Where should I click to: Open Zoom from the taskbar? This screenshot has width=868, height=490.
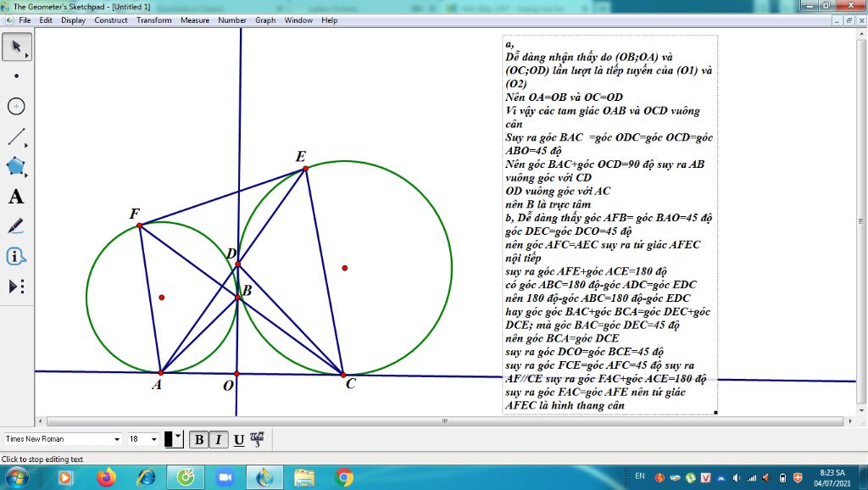click(x=225, y=477)
